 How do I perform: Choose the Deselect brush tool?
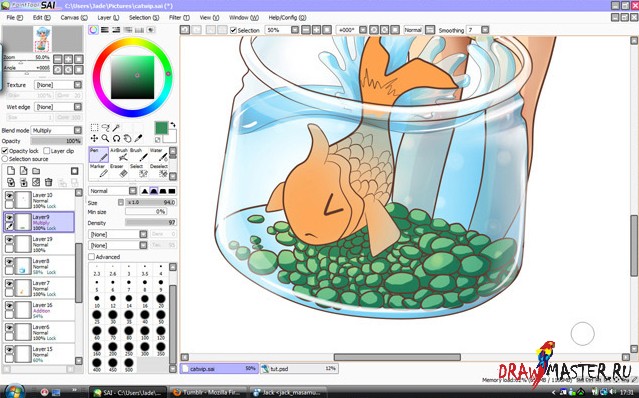pyautogui.click(x=159, y=171)
